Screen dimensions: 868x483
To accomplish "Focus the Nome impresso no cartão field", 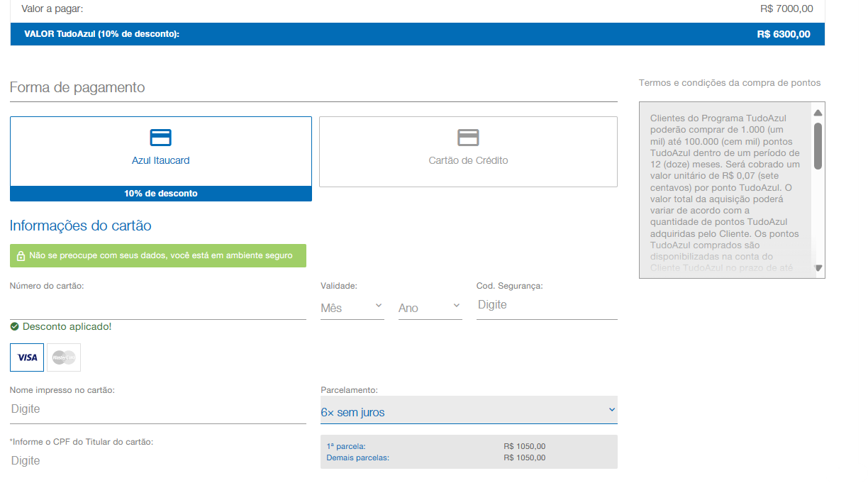I will (x=158, y=409).
